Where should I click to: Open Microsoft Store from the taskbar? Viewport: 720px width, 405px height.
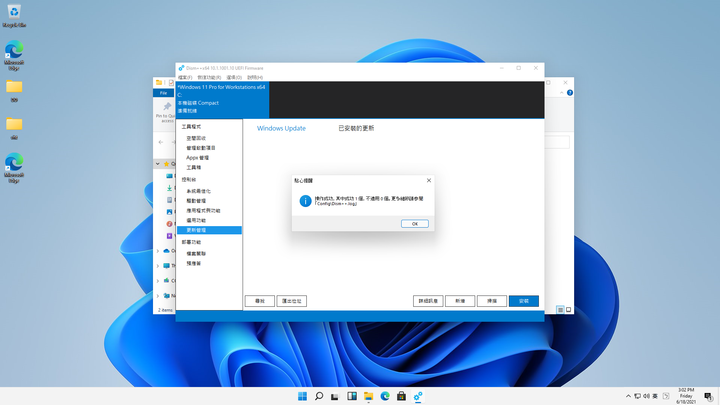pos(401,396)
